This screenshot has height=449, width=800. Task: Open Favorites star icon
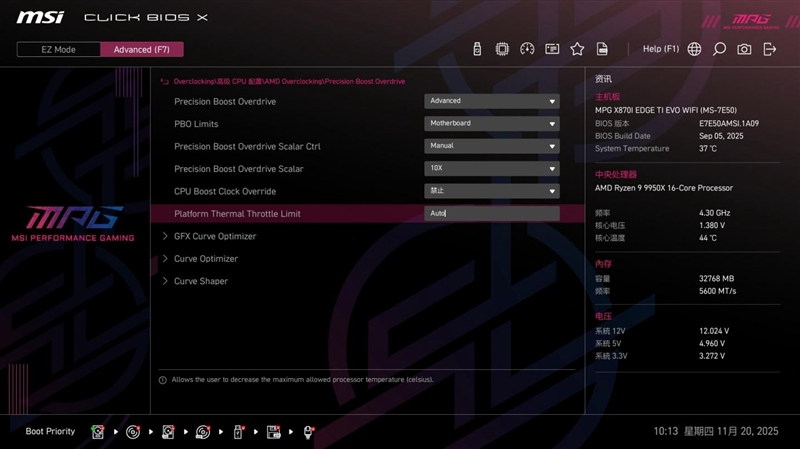tap(577, 49)
